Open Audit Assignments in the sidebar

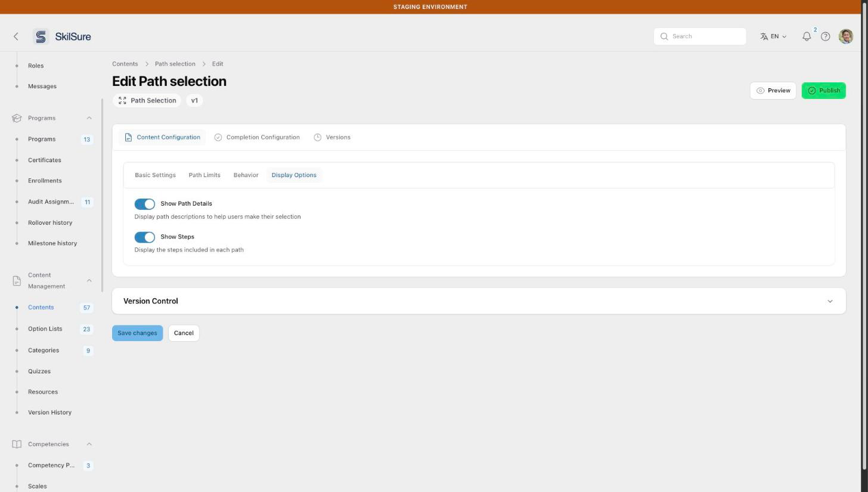point(51,202)
